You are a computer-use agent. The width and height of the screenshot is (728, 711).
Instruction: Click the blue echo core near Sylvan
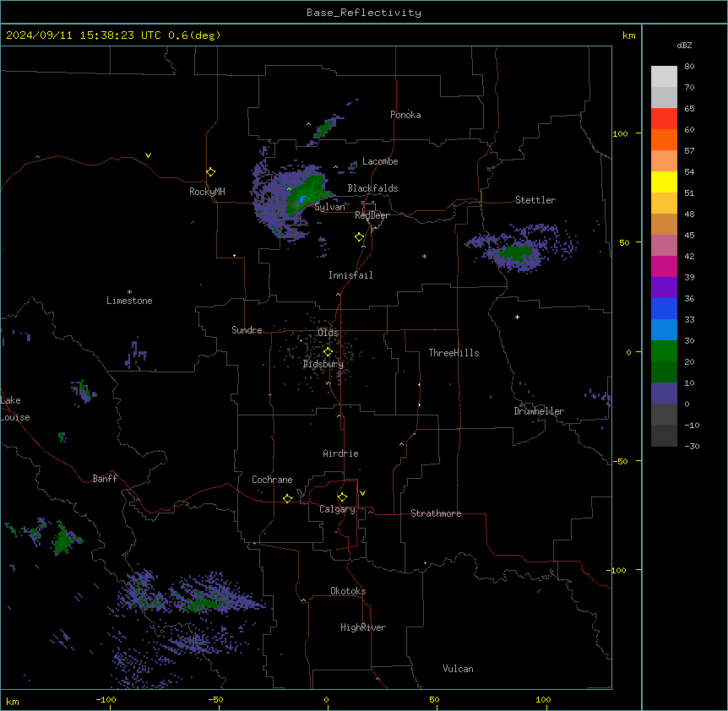302,200
